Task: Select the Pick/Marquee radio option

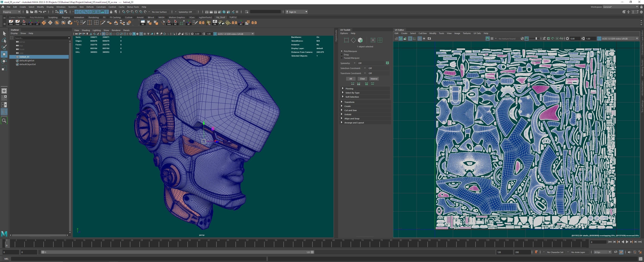Action: [342, 51]
